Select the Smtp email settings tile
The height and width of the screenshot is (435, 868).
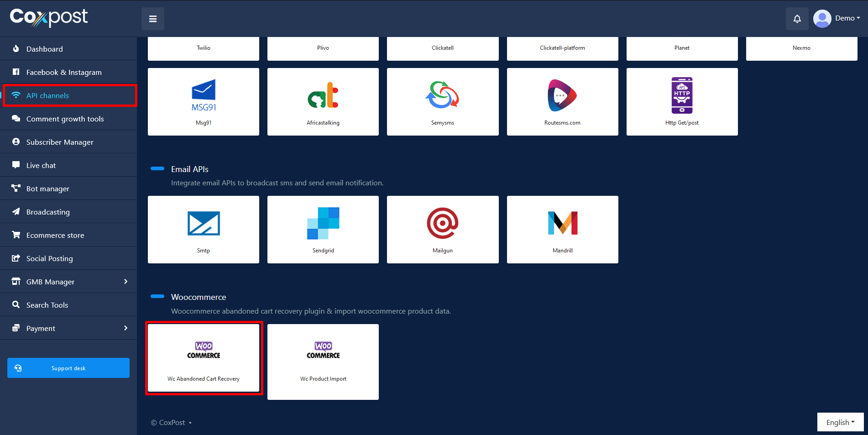204,230
